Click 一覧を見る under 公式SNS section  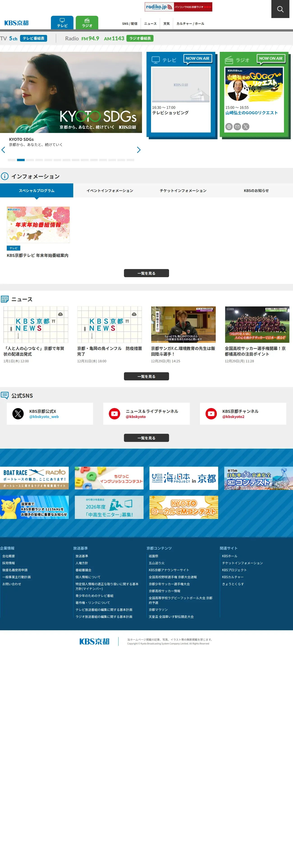(x=146, y=438)
